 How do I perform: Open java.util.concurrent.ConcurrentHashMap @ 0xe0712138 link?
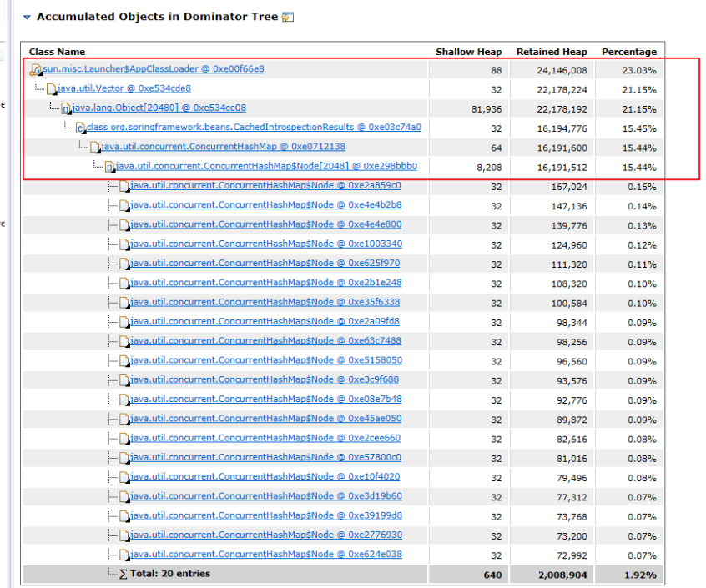click(x=224, y=146)
